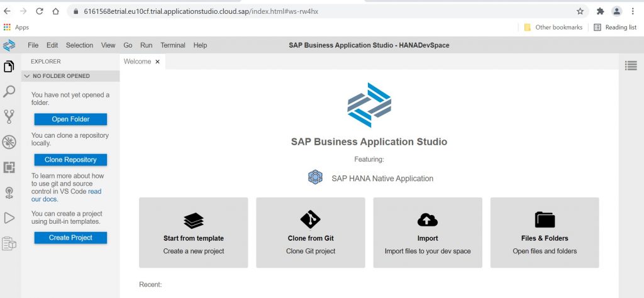Open Run Configurations play icon
This screenshot has height=298, width=644.
coord(9,218)
